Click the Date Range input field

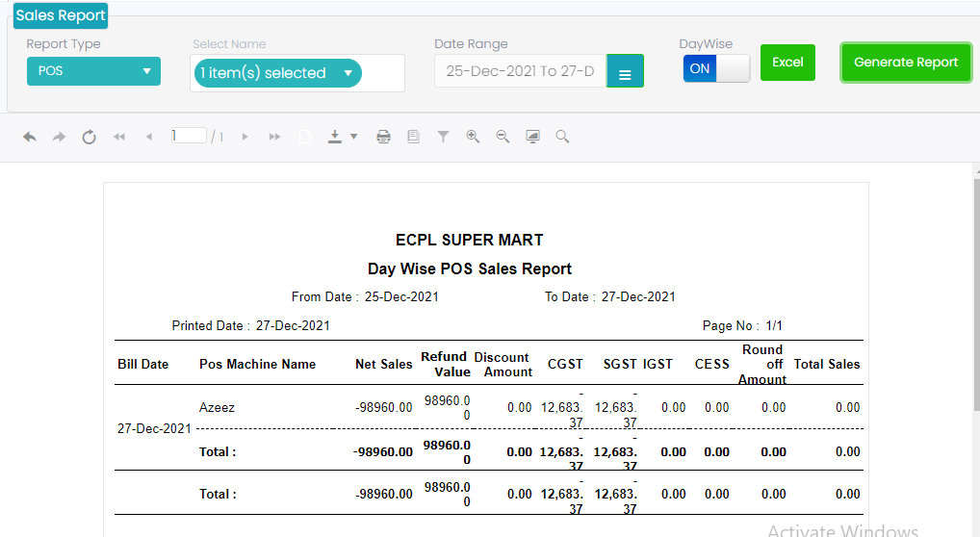(520, 72)
